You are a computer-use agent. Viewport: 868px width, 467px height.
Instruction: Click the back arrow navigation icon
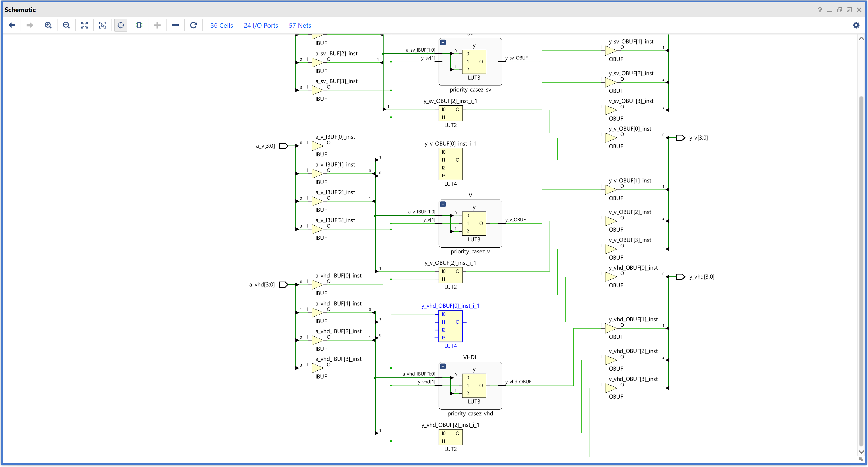coord(12,25)
